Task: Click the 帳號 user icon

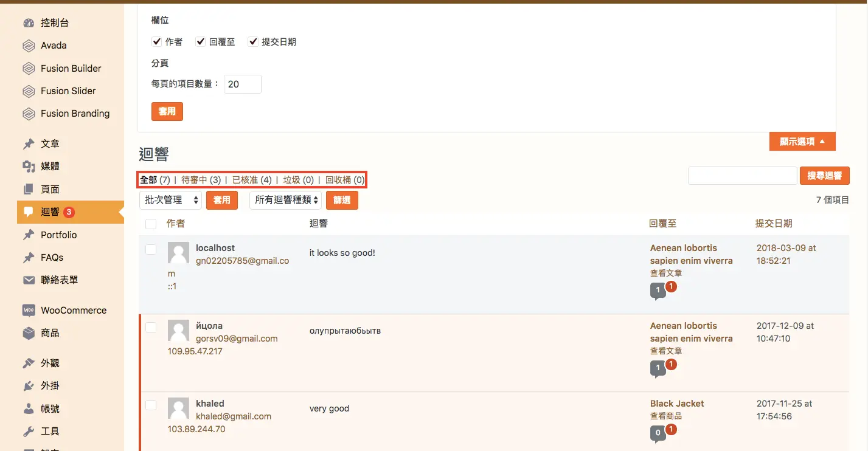Action: coord(29,409)
